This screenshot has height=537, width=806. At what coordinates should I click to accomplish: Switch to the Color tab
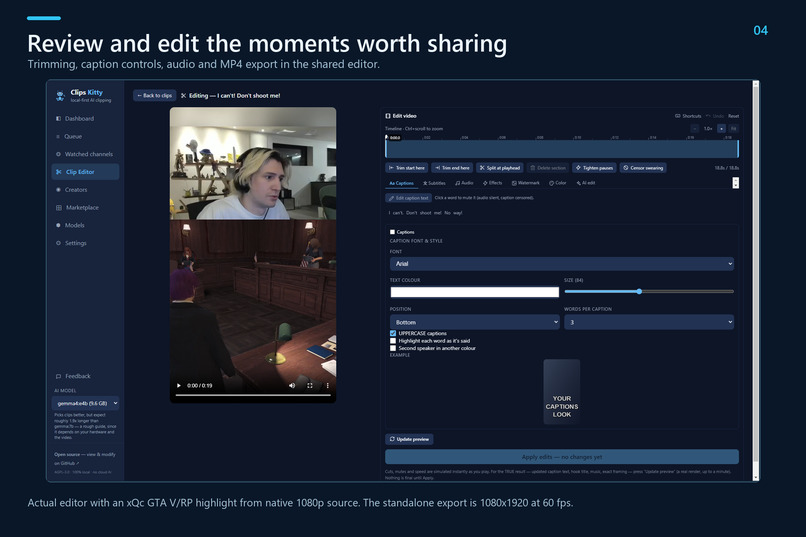558,183
